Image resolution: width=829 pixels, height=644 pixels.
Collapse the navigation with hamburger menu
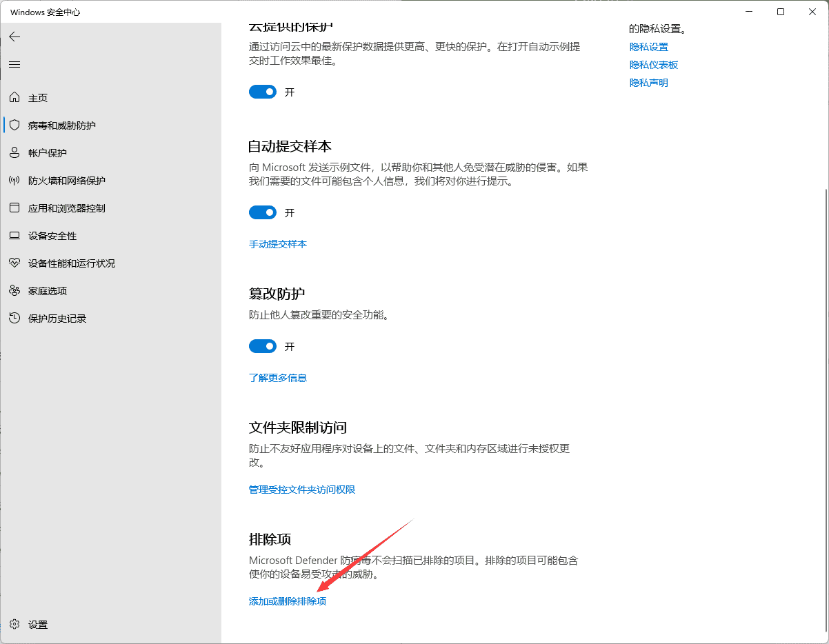pos(14,64)
